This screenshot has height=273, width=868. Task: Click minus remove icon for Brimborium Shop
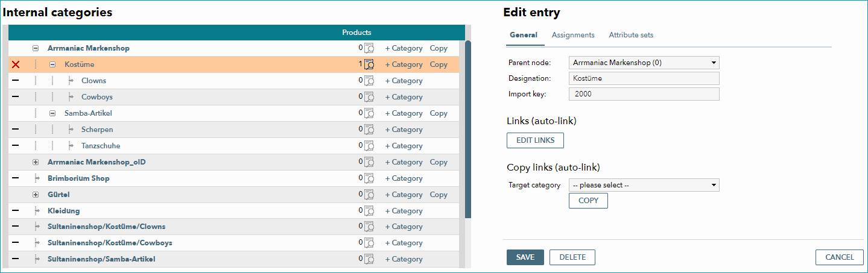point(16,178)
